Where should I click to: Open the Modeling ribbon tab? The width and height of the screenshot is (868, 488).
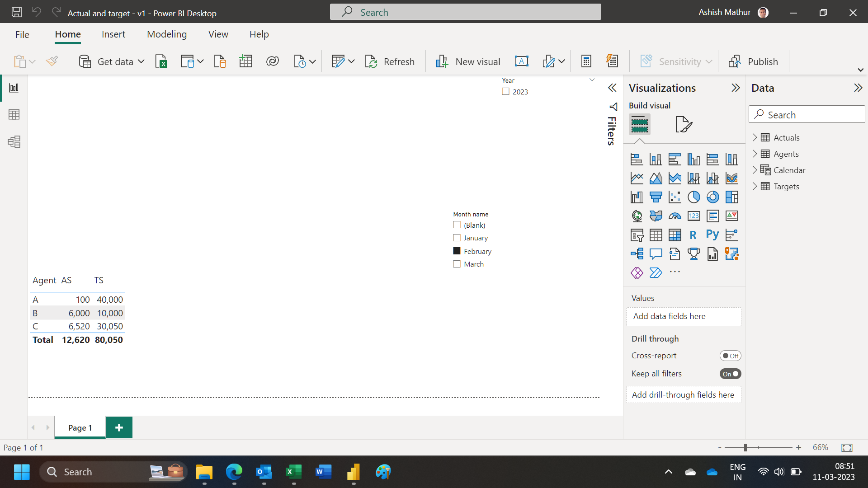[167, 34]
